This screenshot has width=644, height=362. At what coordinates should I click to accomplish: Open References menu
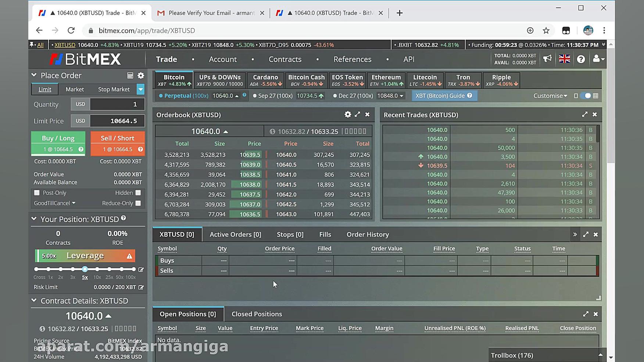tap(352, 59)
